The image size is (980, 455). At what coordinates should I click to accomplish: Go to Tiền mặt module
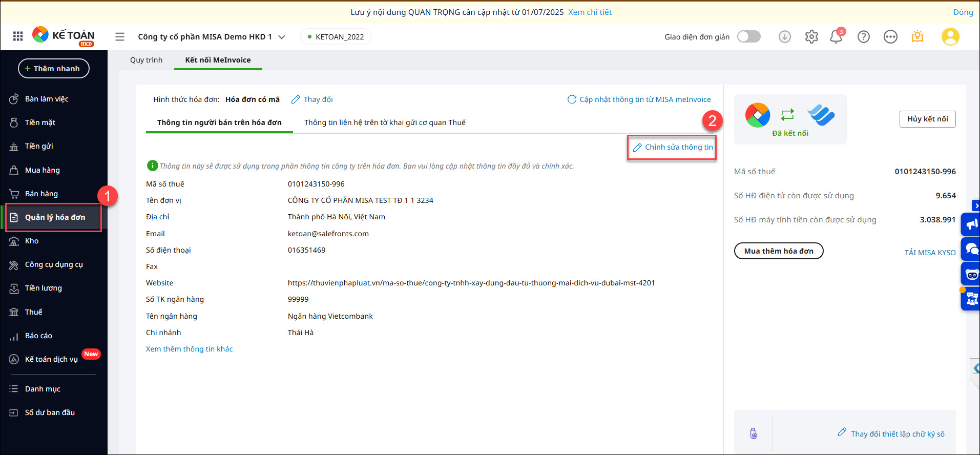tap(54, 122)
